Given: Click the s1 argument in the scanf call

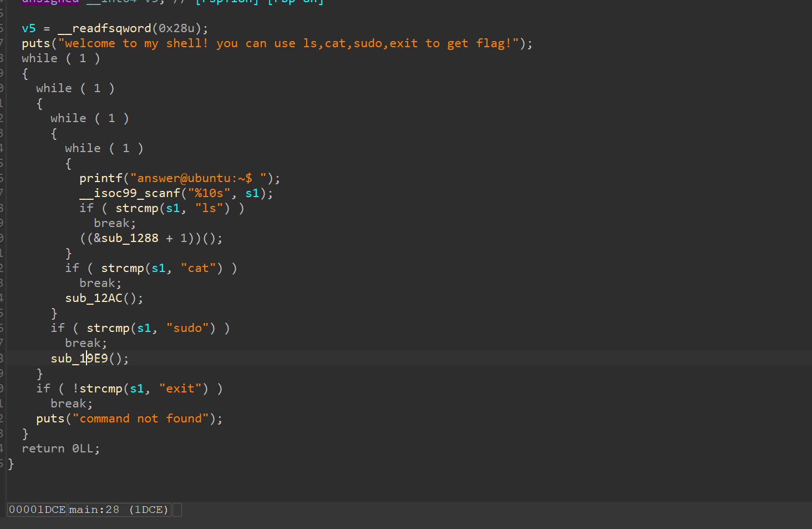Looking at the screenshot, I should 252,193.
